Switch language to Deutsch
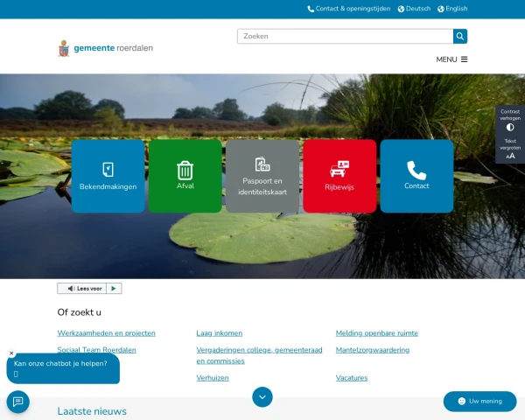Image resolution: width=525 pixels, height=420 pixels. coord(414,9)
